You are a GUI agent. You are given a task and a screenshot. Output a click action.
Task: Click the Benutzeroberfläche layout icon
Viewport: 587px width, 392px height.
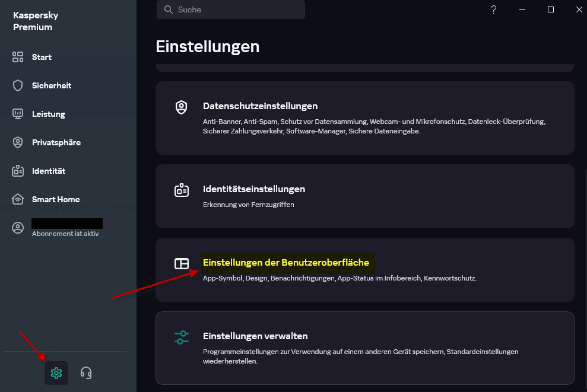(x=182, y=263)
